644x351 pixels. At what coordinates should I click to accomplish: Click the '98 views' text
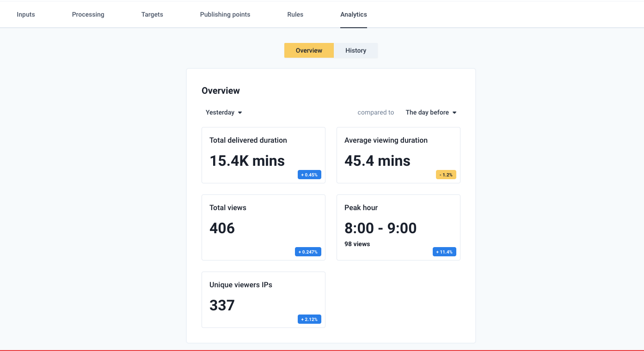click(x=357, y=244)
